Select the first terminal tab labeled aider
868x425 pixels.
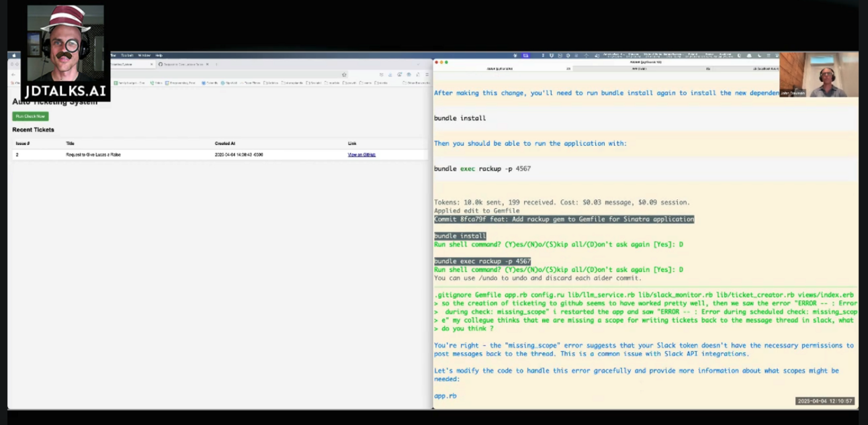click(x=501, y=68)
